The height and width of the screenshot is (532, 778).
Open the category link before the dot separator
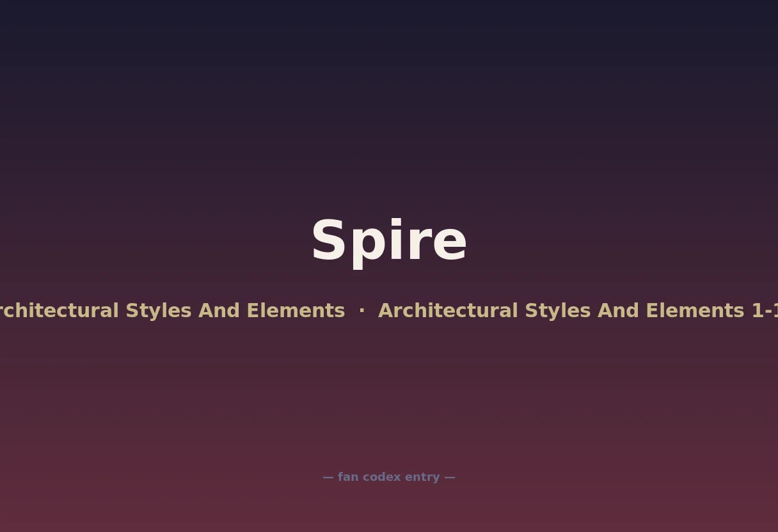point(173,311)
